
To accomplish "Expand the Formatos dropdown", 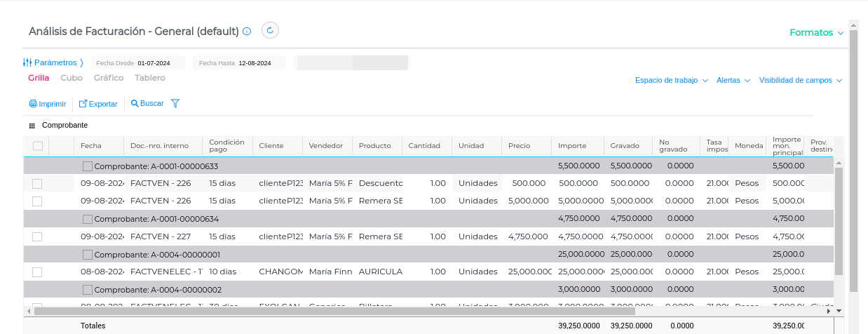I will (816, 33).
